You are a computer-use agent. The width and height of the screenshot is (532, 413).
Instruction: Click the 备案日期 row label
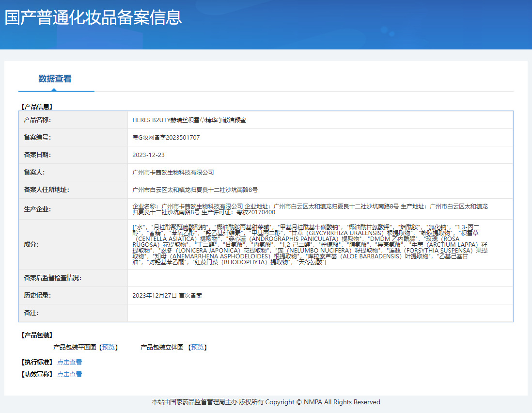[37, 155]
